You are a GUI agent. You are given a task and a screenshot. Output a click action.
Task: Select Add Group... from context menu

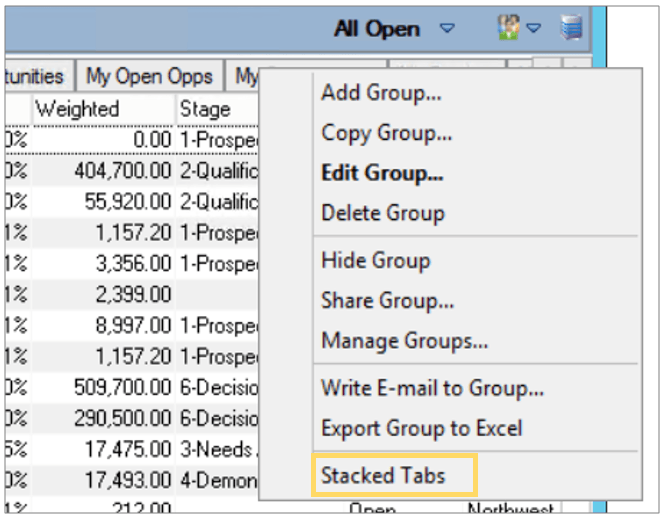(381, 93)
